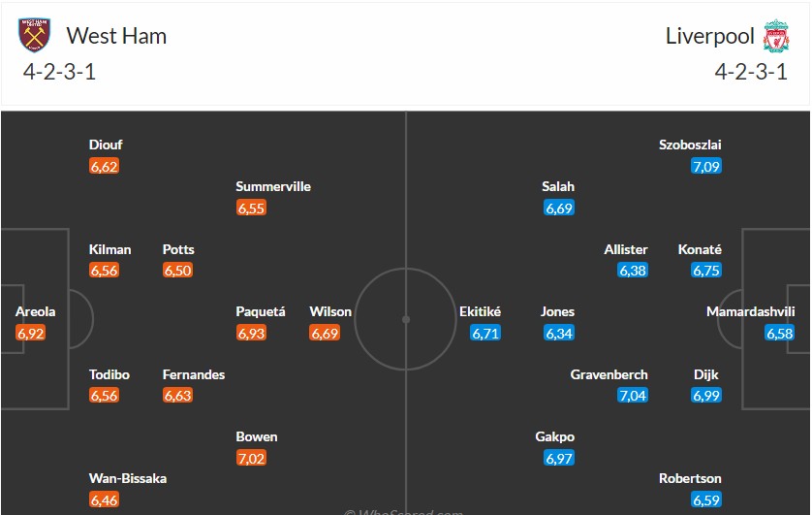Open the Liverpool team name link

pos(709,36)
